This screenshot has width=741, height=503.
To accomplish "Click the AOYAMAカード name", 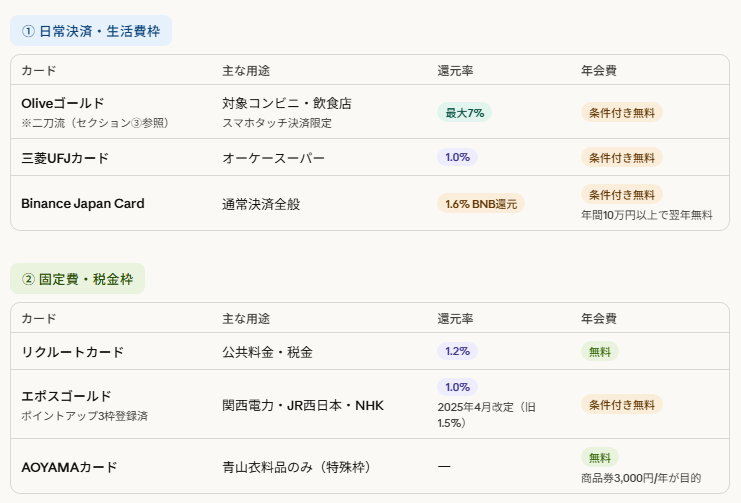I will click(69, 467).
